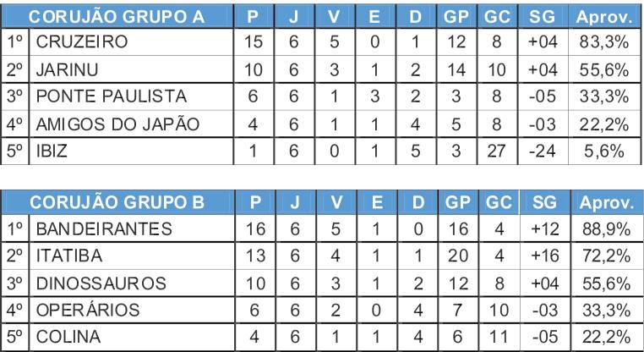
Task: Select the DINOSSAUROS team cell
Action: click(132, 283)
